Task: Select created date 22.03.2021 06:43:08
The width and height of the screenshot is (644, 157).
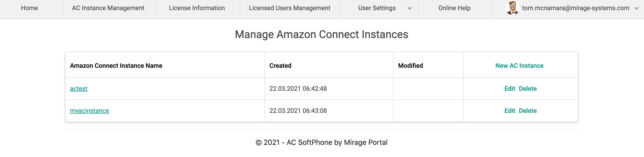Action: 298,111
